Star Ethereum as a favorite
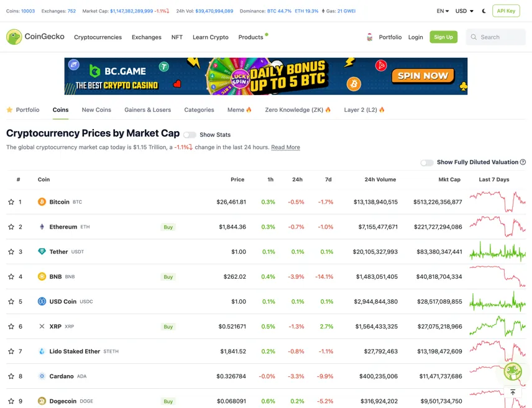The width and height of the screenshot is (532, 408). 11,227
